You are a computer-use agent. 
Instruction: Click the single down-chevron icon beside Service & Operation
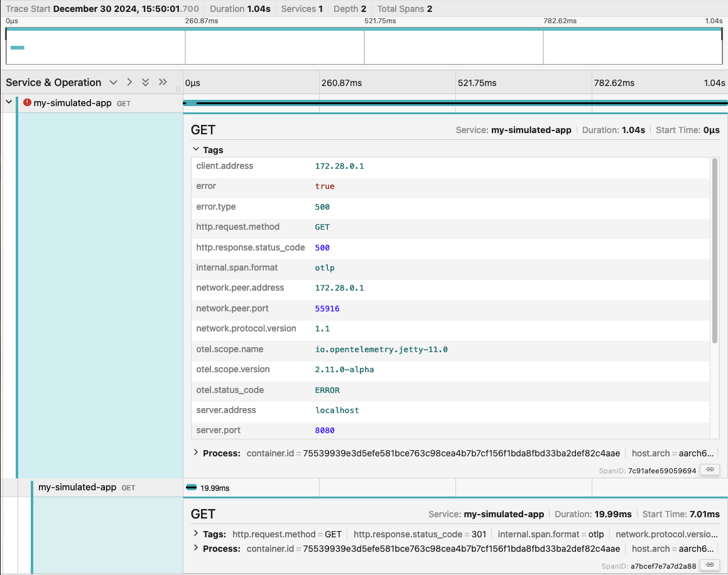[x=114, y=82]
